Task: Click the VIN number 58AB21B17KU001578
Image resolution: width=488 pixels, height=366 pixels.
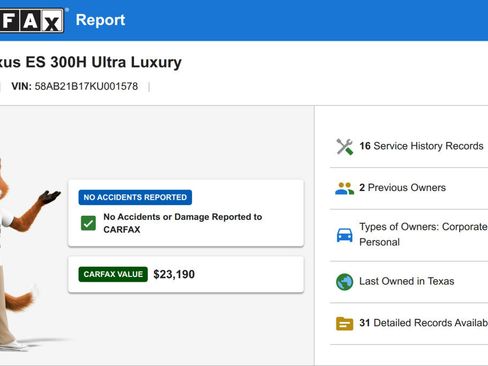Action: (86, 86)
